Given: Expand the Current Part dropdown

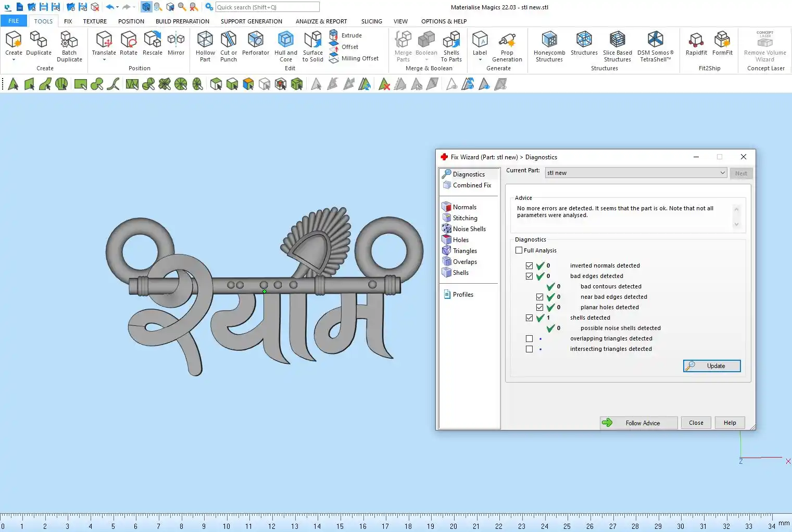Looking at the screenshot, I should point(722,173).
